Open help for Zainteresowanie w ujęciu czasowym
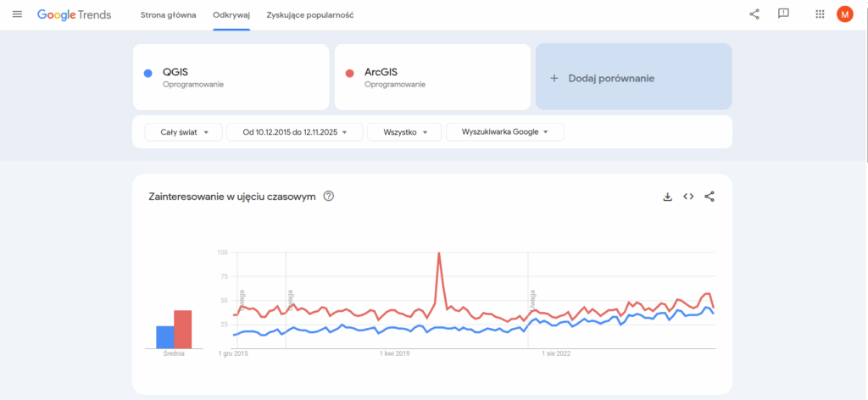868x400 pixels. 329,197
